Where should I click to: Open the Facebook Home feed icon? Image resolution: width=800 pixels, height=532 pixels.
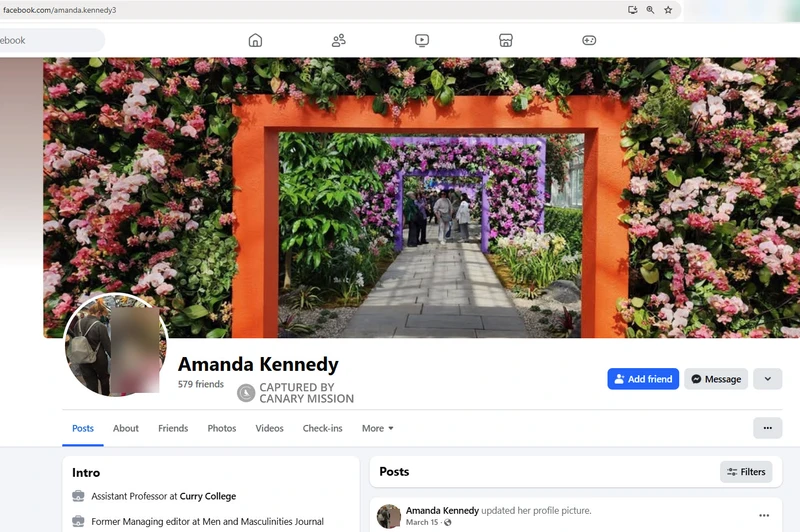click(255, 40)
